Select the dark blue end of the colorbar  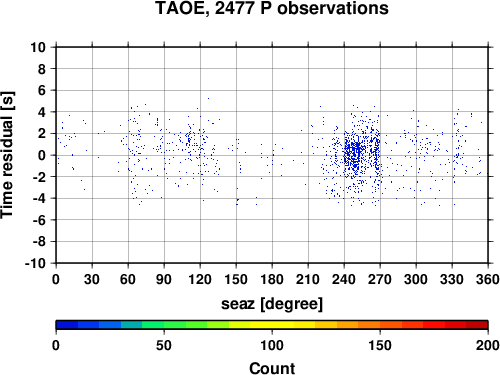[67, 325]
